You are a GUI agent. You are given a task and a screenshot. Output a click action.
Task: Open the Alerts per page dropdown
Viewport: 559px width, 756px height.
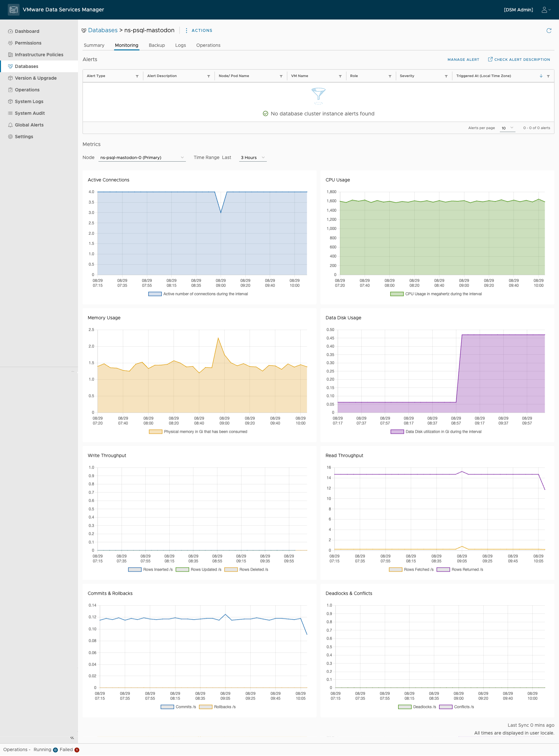(507, 128)
